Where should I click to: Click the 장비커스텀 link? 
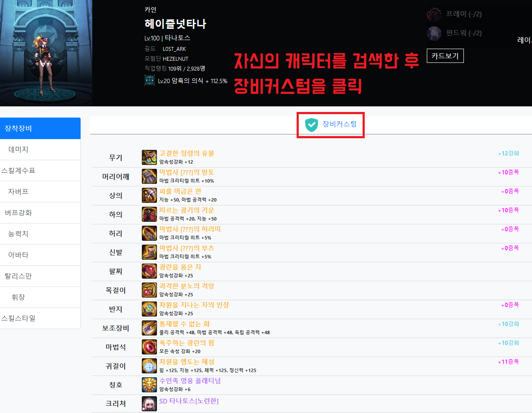(340, 124)
